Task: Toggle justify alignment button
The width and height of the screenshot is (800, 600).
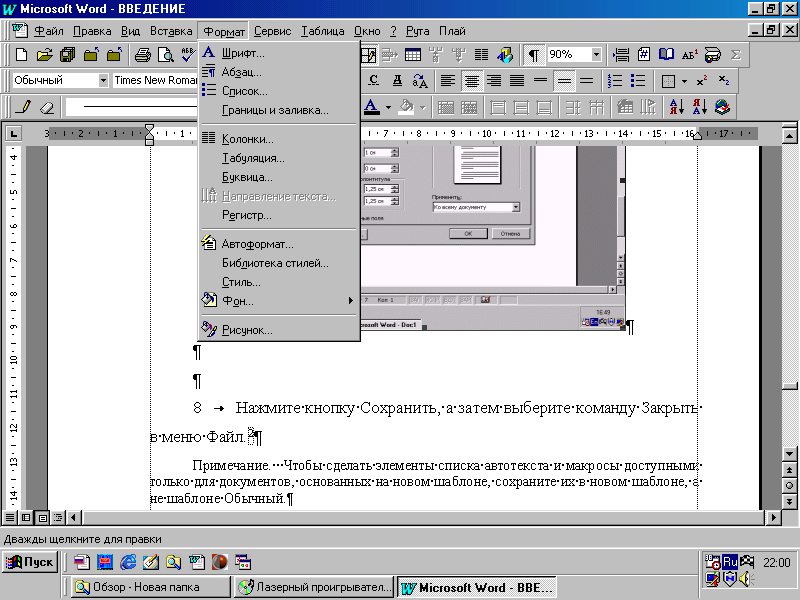Action: tap(517, 80)
